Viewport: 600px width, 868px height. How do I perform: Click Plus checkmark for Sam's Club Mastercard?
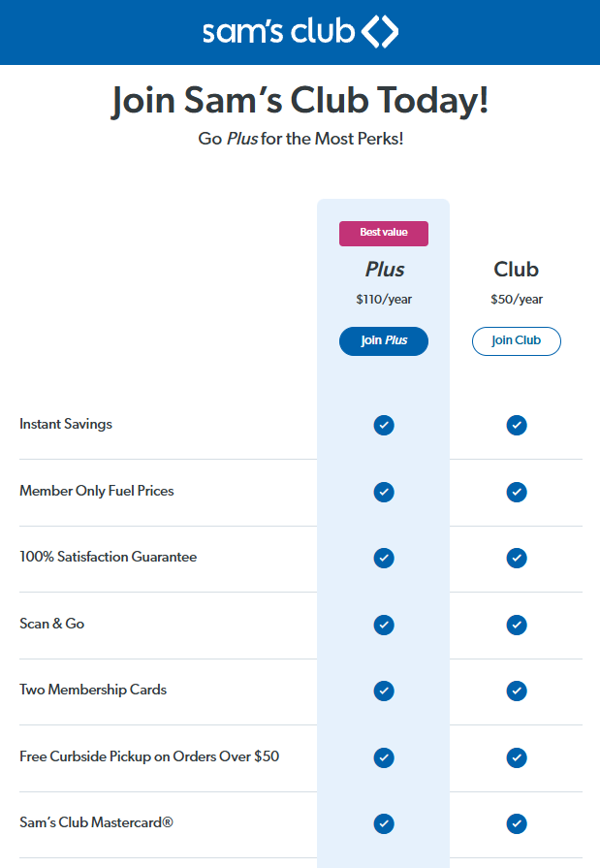pos(384,823)
